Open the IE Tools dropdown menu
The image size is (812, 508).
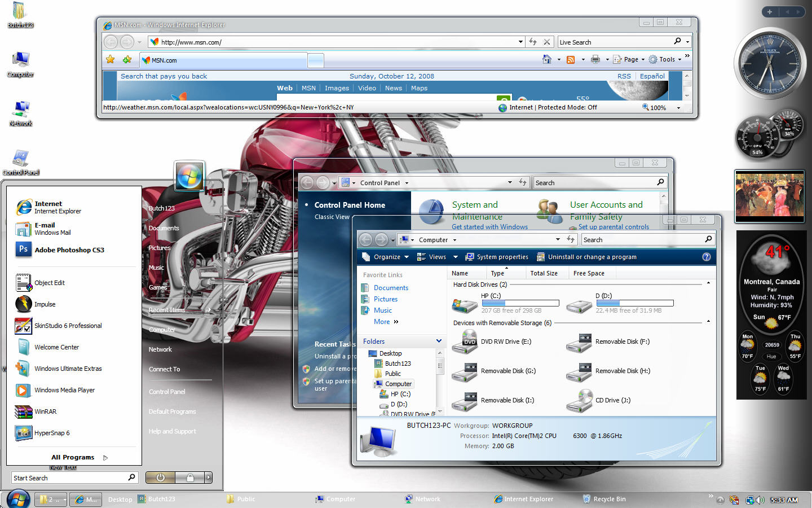pos(667,59)
